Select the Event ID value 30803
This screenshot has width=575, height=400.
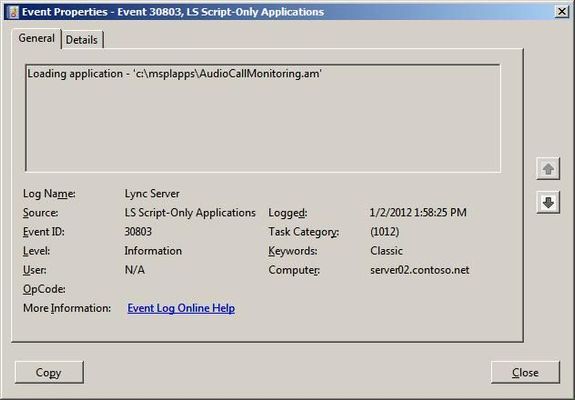point(138,232)
